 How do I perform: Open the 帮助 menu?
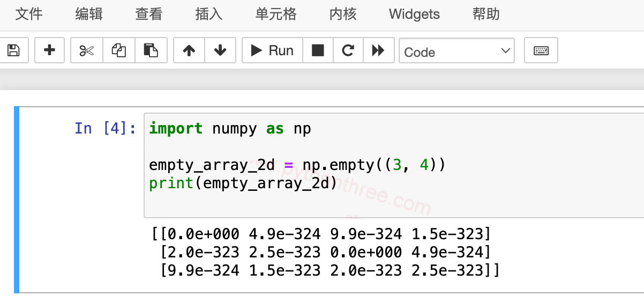486,14
